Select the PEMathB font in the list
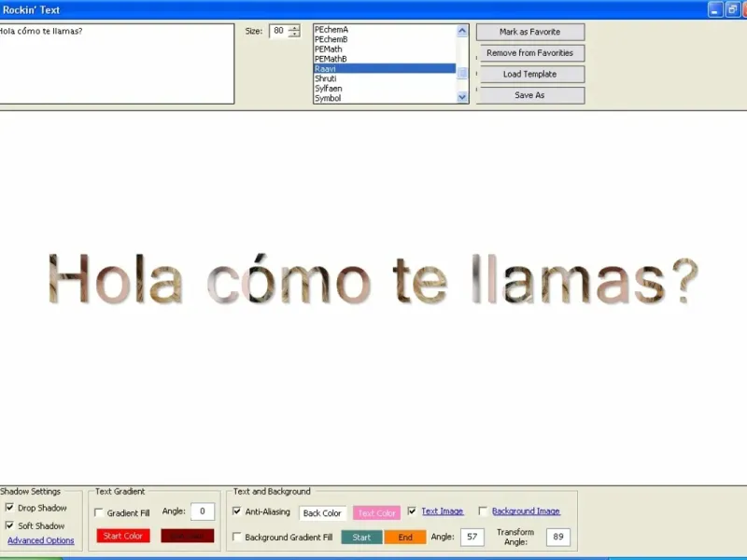The width and height of the screenshot is (747, 560). tap(385, 59)
